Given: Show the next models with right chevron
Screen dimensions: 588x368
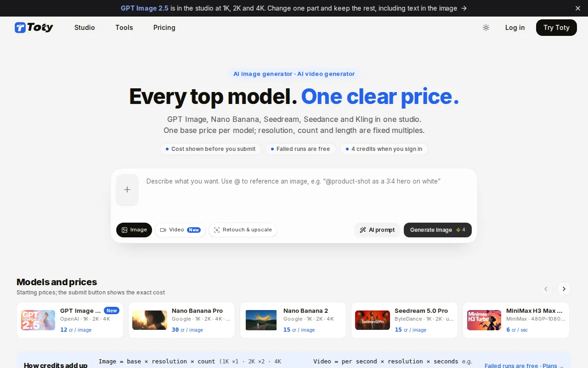Looking at the screenshot, I should coord(564,289).
